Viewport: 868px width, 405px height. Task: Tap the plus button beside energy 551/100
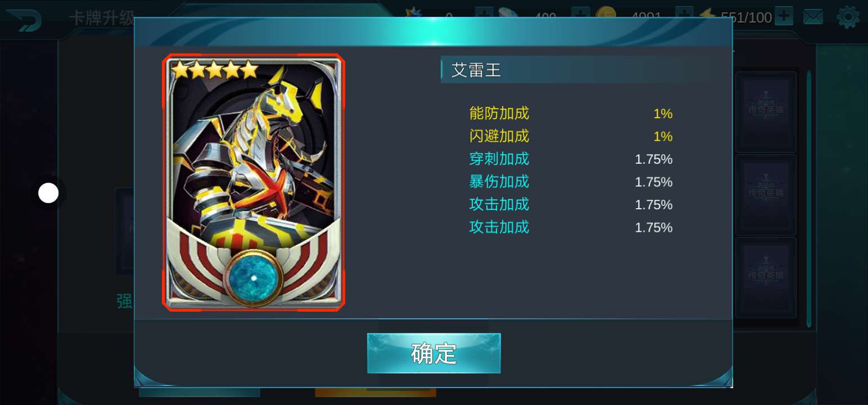click(784, 16)
